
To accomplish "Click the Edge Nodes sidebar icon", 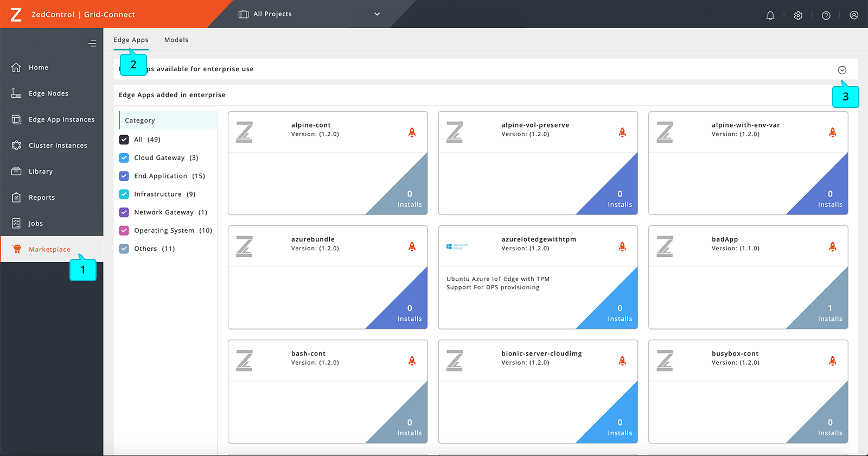I will (16, 93).
